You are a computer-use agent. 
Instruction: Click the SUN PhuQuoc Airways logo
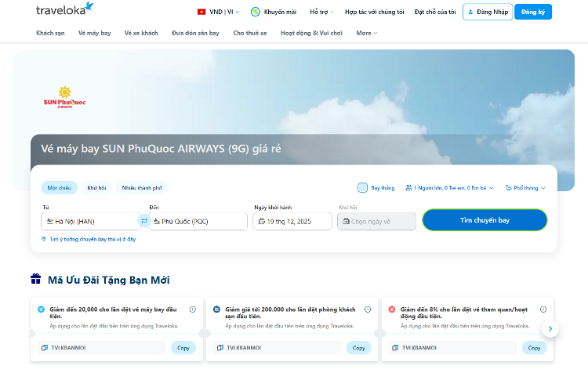pyautogui.click(x=64, y=97)
